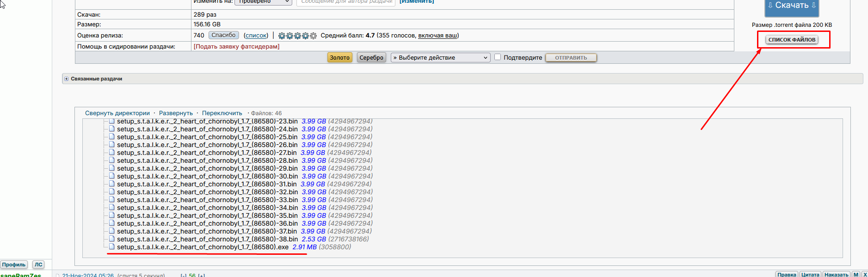Click the message to release author field
Image resolution: width=868 pixels, height=277 pixels.
pos(346,2)
